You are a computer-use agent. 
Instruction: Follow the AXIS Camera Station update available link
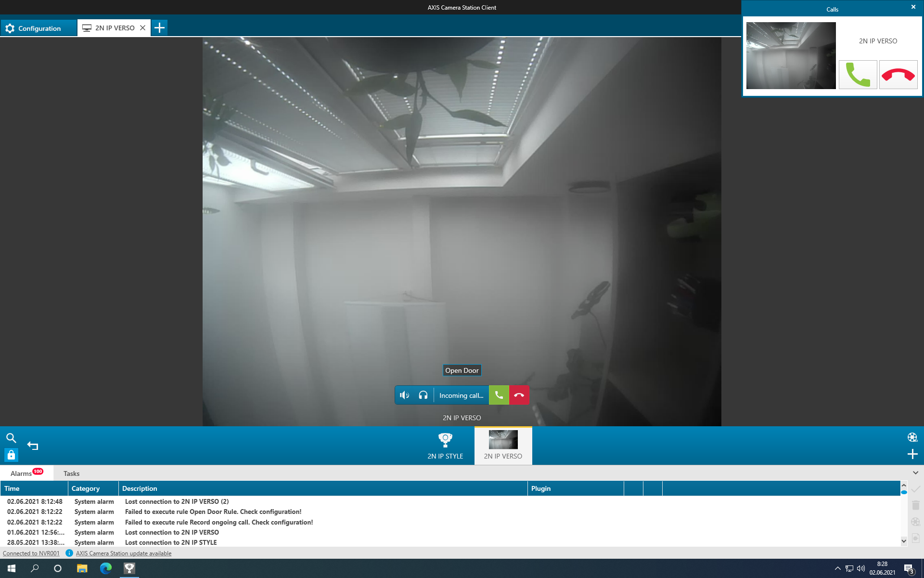pos(123,553)
